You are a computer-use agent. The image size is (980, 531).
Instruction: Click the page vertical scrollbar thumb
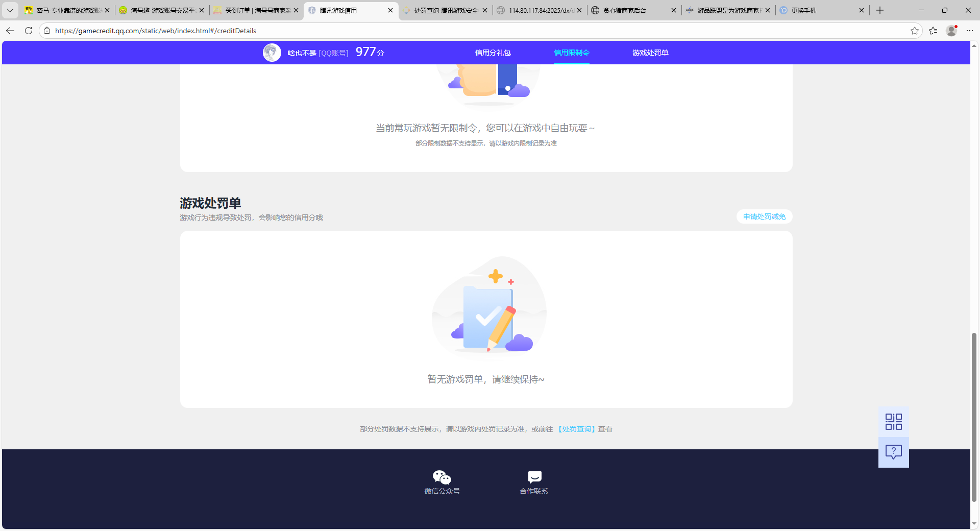pyautogui.click(x=974, y=416)
